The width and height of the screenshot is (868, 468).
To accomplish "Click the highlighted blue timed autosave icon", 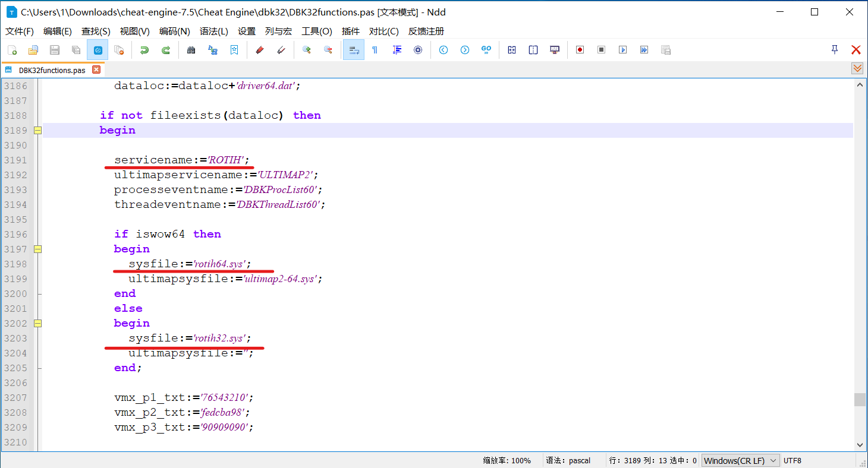I will [x=98, y=50].
